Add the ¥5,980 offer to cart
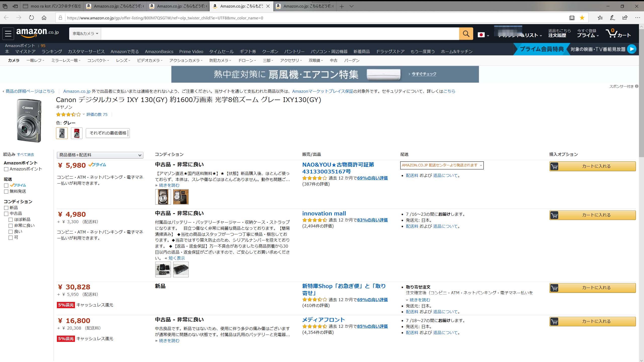This screenshot has width=644, height=362. [592, 166]
